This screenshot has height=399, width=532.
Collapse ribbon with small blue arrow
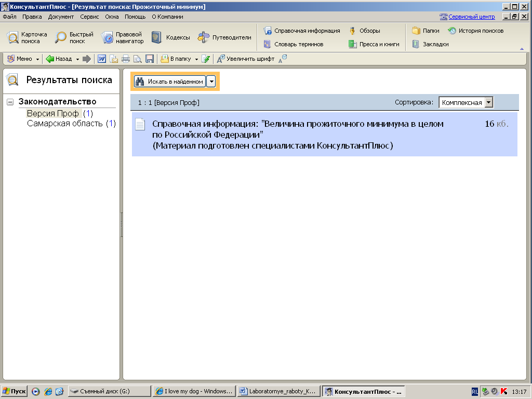[522, 49]
